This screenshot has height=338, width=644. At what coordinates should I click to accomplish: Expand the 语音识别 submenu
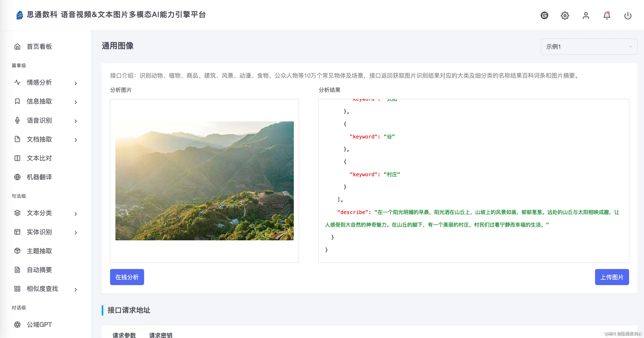coord(76,121)
